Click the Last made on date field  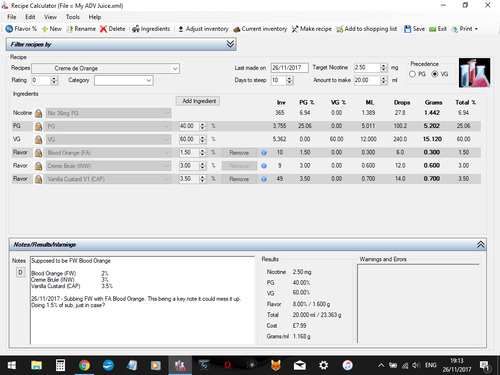pos(289,68)
